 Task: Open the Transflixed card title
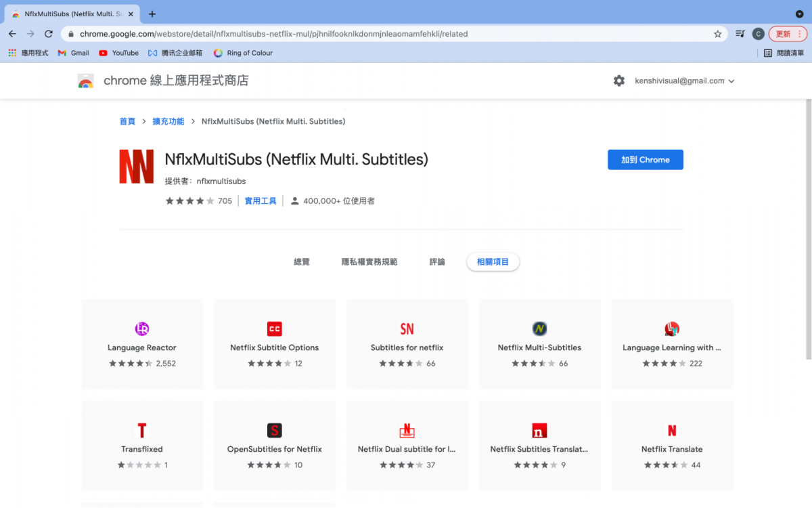(142, 449)
